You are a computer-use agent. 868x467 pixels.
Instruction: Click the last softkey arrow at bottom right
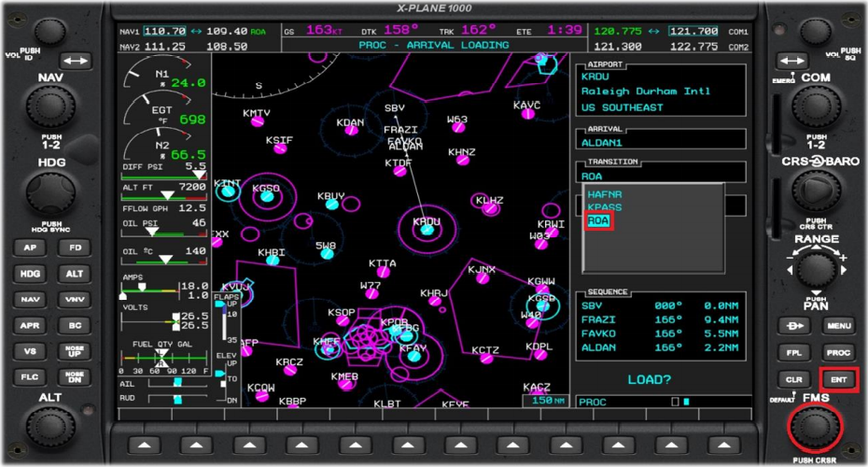(724, 445)
